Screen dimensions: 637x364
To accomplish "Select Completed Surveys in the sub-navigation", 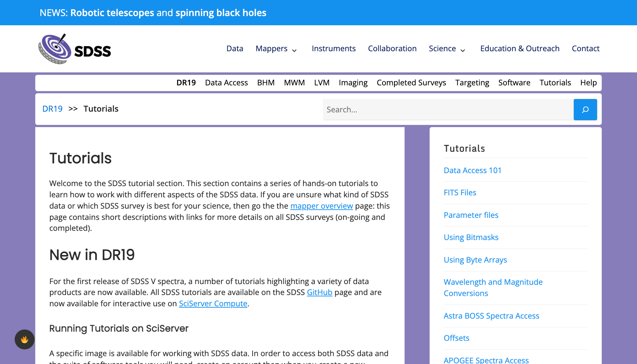I will click(x=411, y=83).
